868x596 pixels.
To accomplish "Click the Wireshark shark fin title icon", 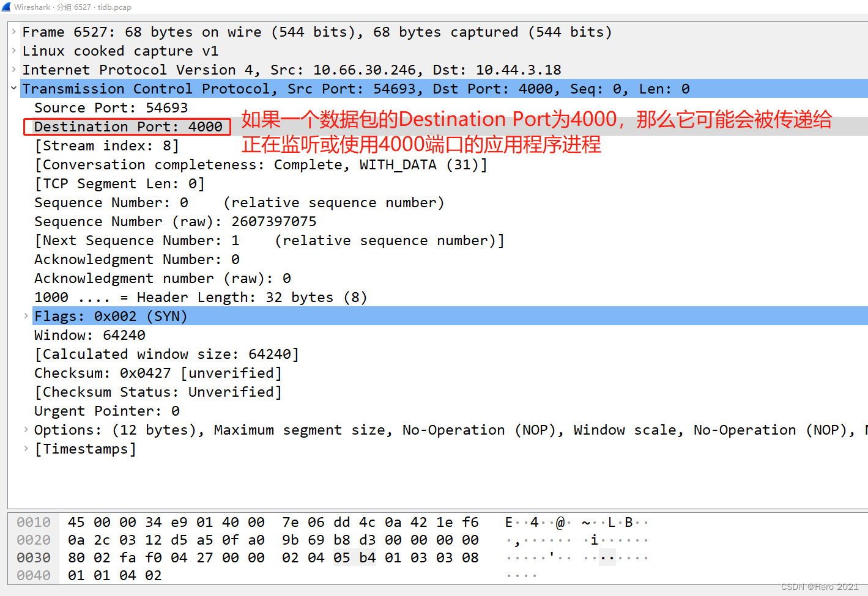I will 6,7.
